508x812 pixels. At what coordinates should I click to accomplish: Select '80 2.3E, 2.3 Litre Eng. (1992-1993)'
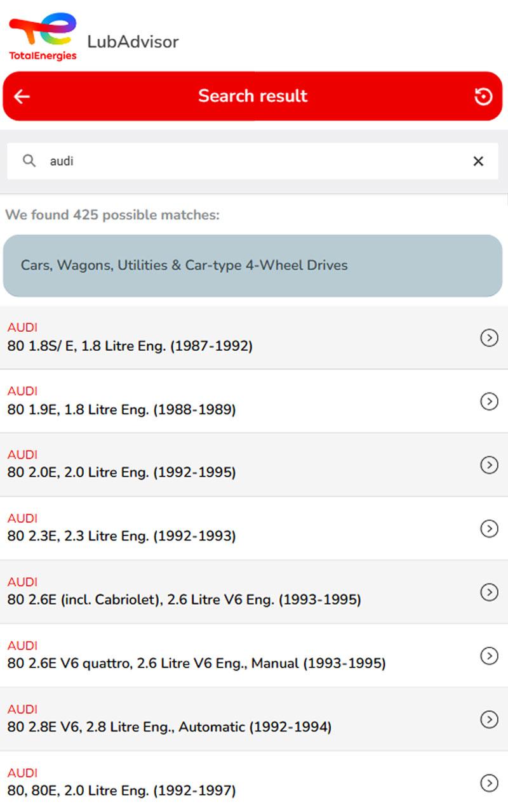(121, 536)
